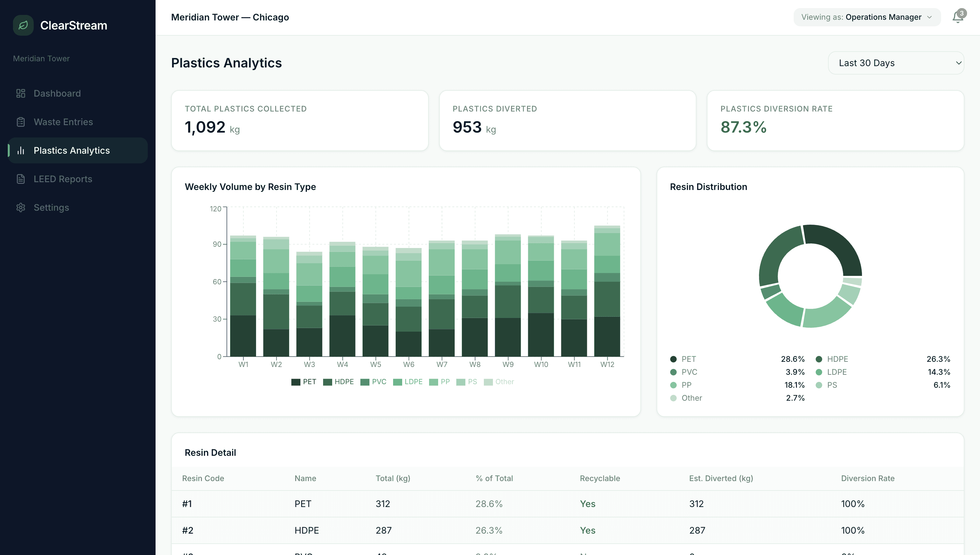Go to Waste Entries page
This screenshot has width=980, height=555.
(63, 122)
